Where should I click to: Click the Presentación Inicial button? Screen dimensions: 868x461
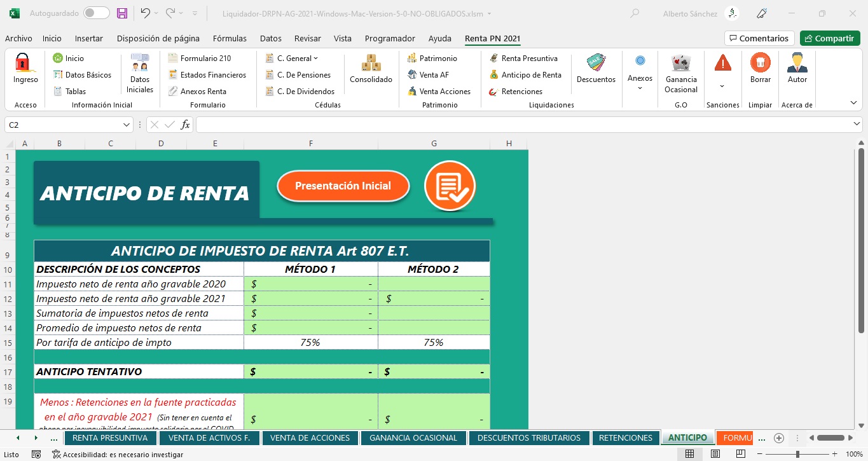tap(343, 186)
